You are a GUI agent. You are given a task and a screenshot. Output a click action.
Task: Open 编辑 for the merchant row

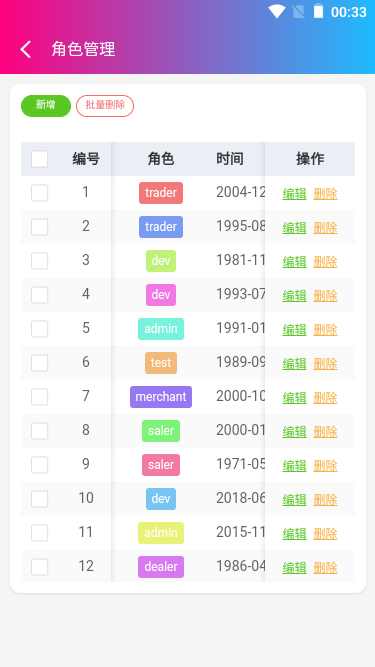pos(294,398)
